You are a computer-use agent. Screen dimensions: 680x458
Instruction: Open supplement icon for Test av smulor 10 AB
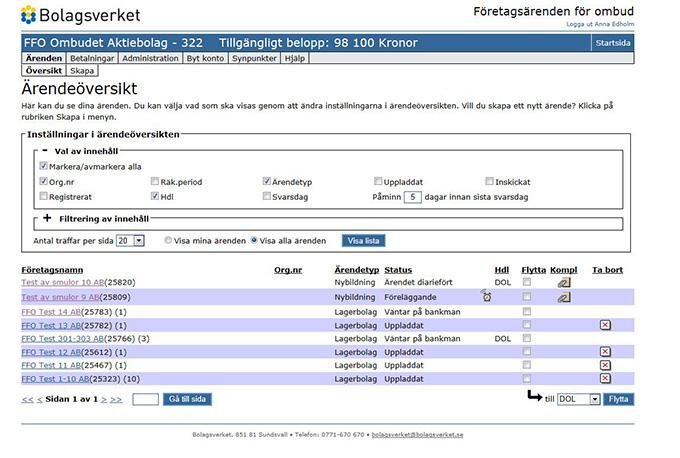[564, 283]
